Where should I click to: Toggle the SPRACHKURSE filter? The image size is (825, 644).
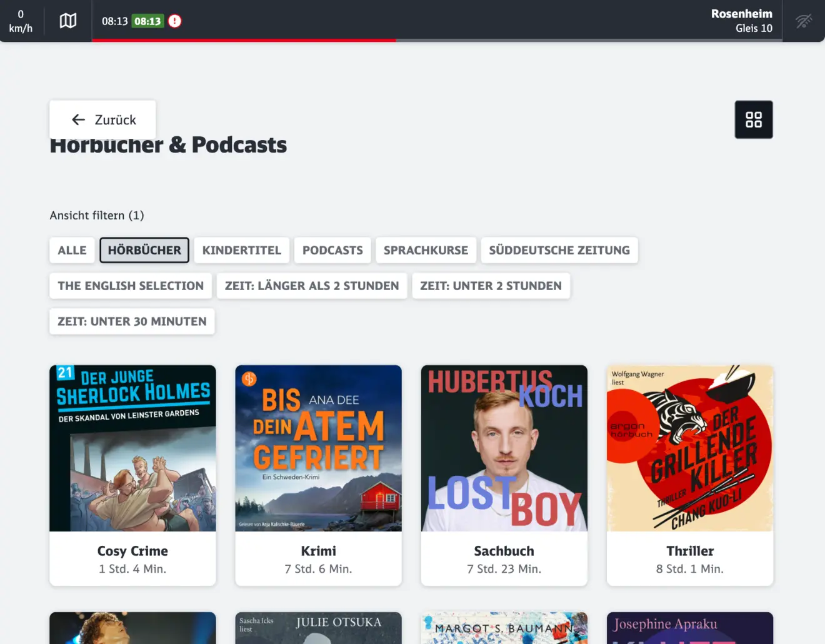[x=426, y=250]
